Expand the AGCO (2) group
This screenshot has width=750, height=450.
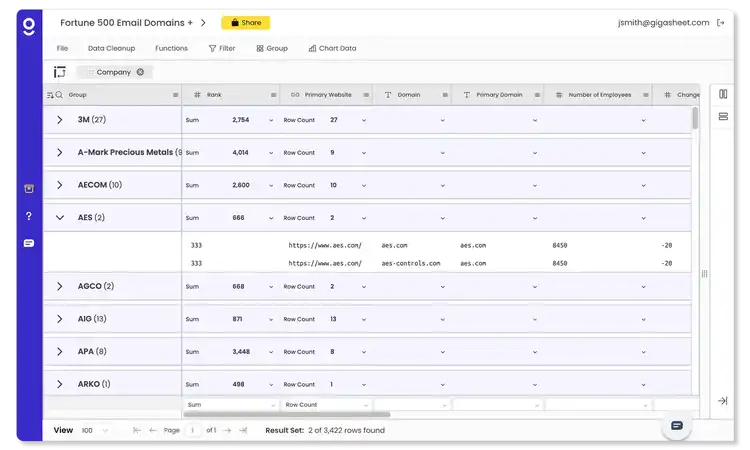[x=60, y=286]
